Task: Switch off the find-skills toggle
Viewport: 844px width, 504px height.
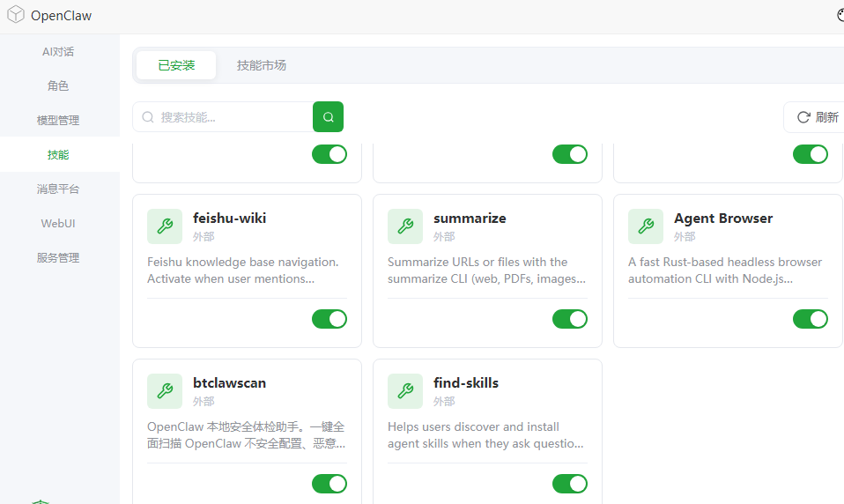Action: (570, 484)
